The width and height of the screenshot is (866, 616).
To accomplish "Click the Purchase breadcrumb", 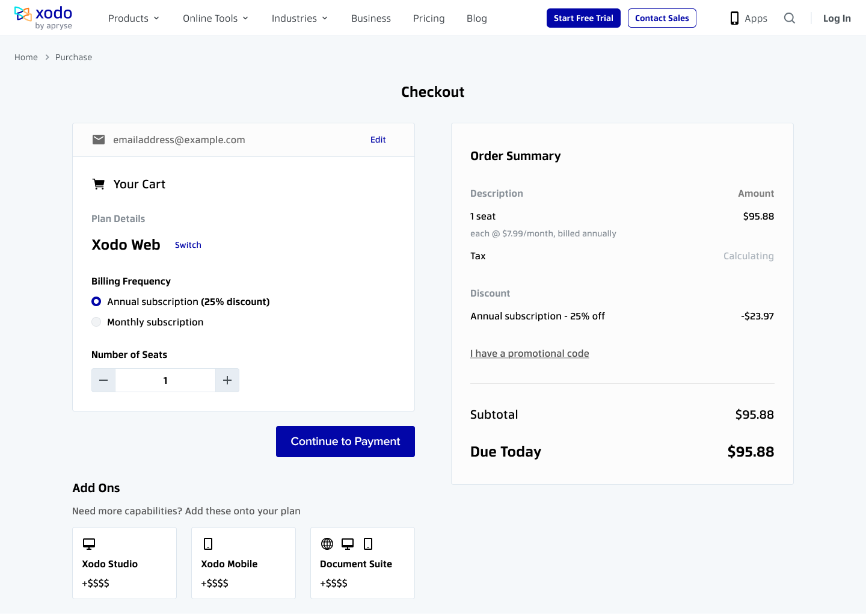I will click(74, 57).
